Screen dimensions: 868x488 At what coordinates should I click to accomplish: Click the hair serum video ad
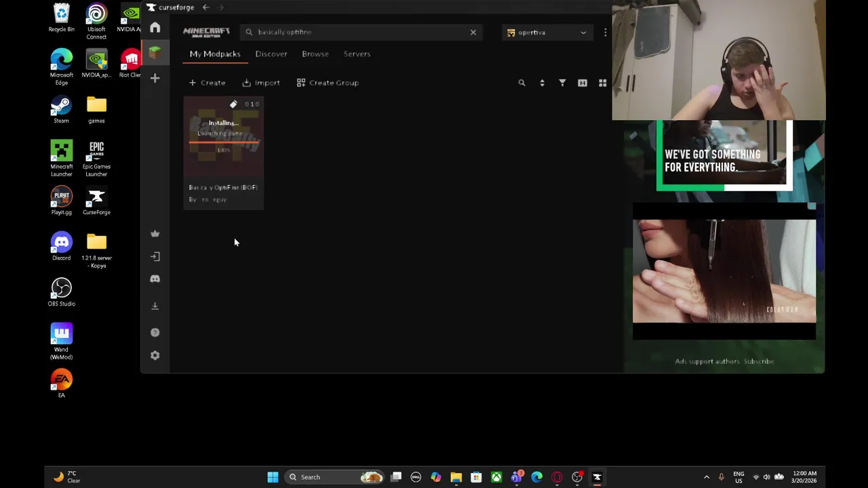coord(724,272)
